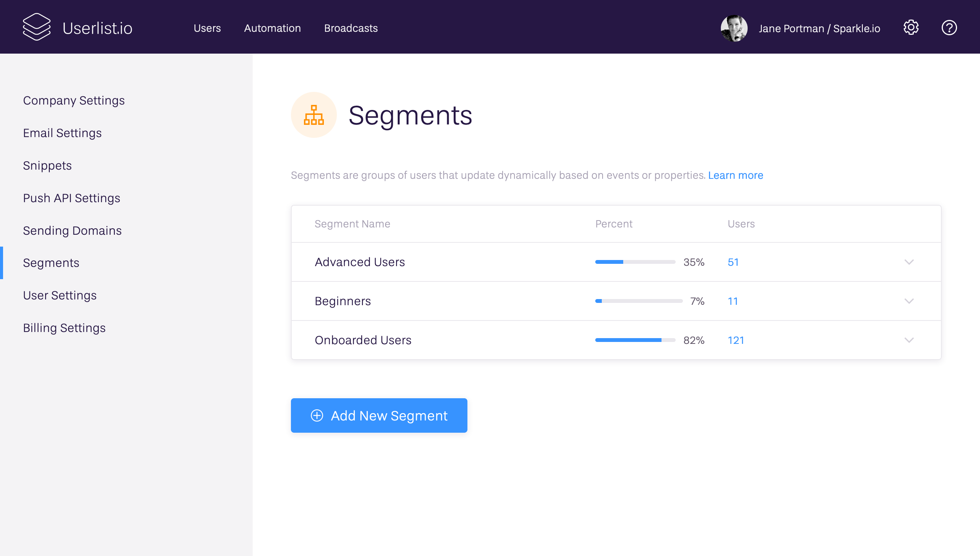The width and height of the screenshot is (980, 556).
Task: Open help via the question mark icon
Action: [949, 28]
